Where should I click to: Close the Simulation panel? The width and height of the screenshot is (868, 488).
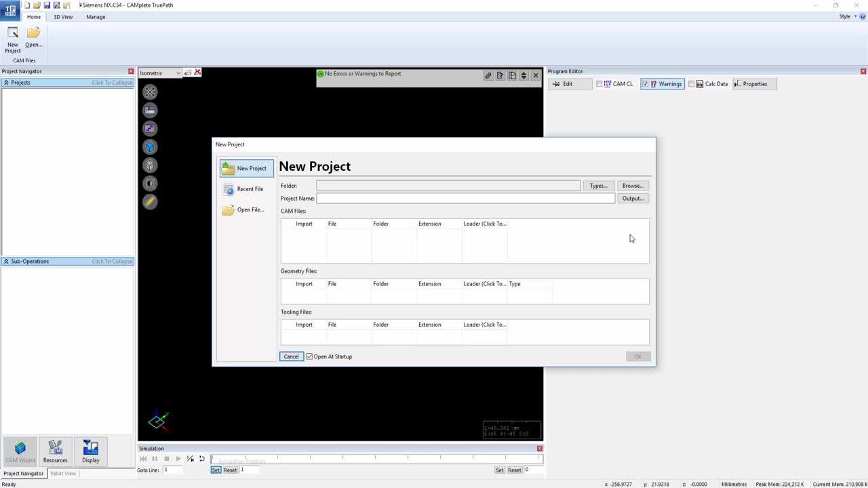540,449
